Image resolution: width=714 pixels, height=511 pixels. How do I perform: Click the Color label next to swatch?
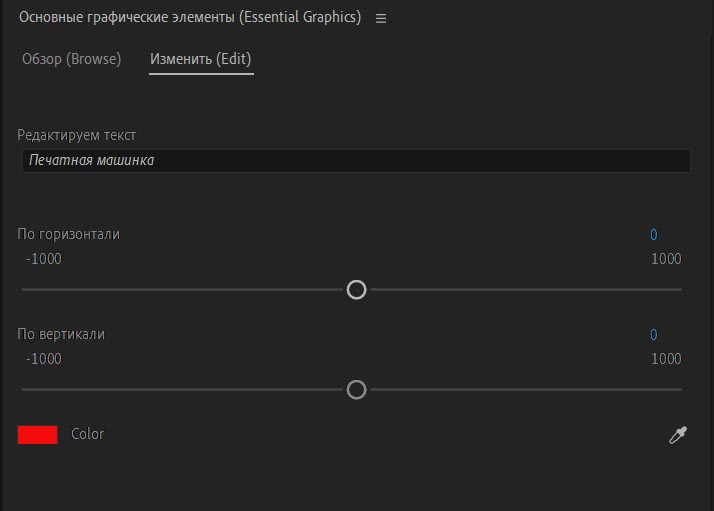point(87,434)
